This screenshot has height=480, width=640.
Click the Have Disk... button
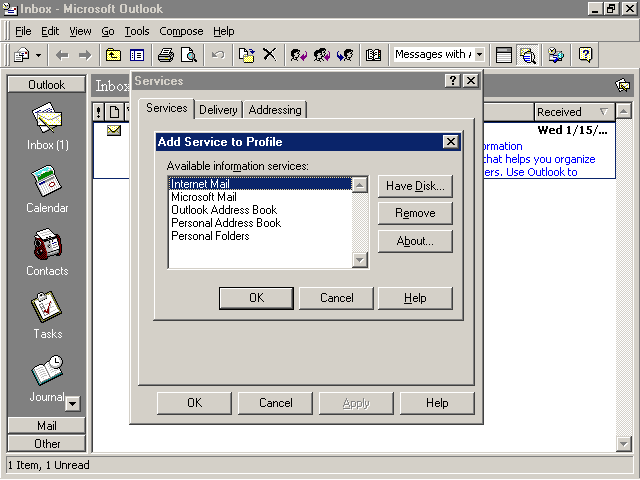[415, 186]
